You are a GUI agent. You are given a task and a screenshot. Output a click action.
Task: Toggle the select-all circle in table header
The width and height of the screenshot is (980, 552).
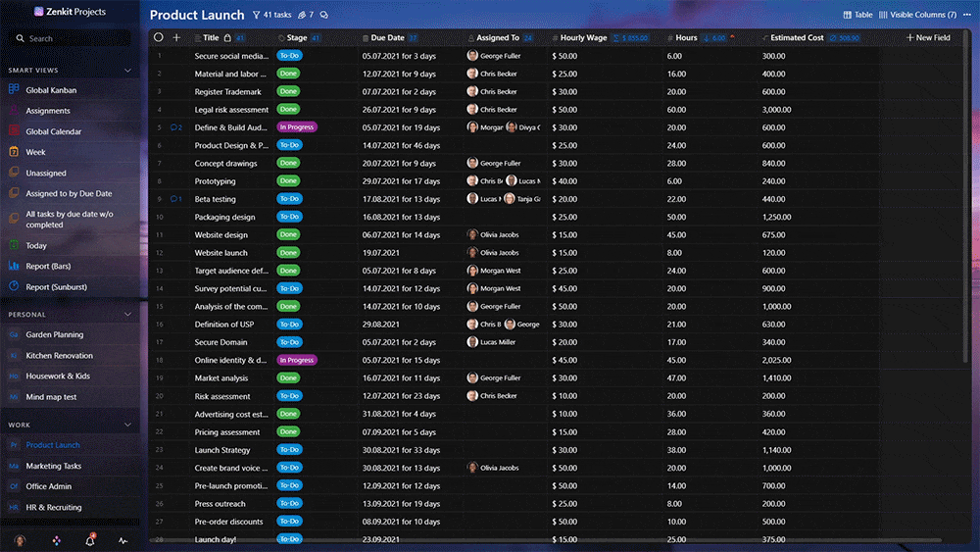(x=159, y=38)
